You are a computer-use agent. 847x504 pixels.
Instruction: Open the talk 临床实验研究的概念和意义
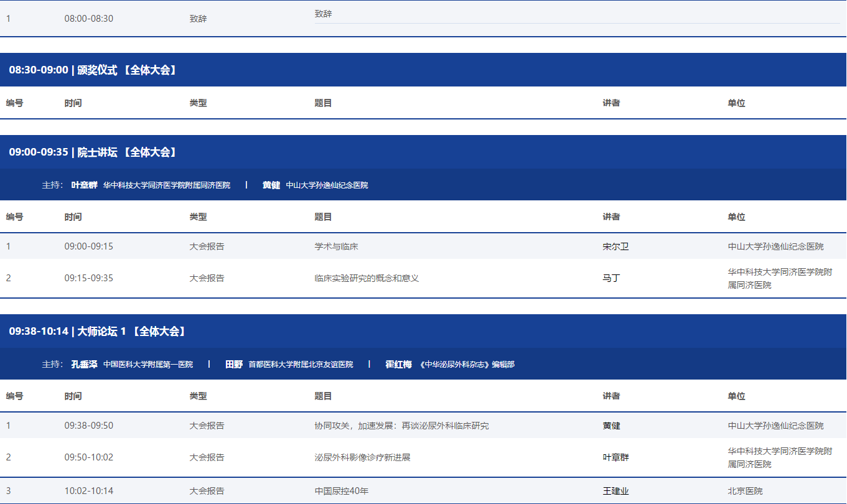coord(367,278)
